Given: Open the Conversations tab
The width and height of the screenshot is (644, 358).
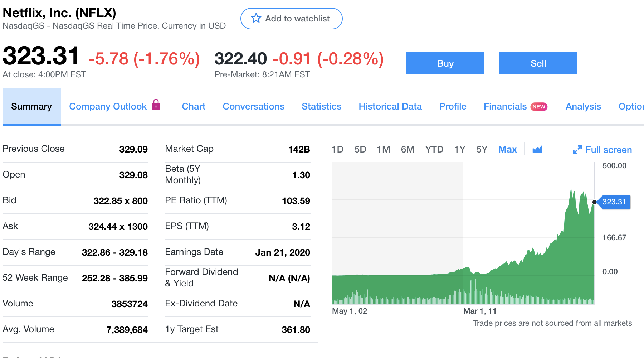Looking at the screenshot, I should (253, 107).
